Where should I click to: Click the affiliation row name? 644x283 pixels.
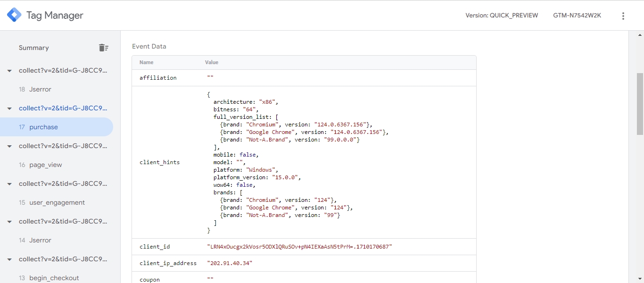coord(158,78)
